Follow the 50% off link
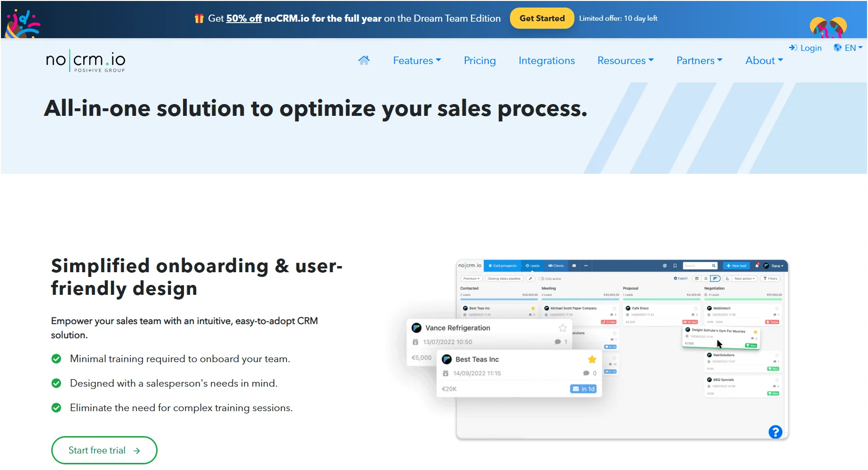 coord(244,18)
